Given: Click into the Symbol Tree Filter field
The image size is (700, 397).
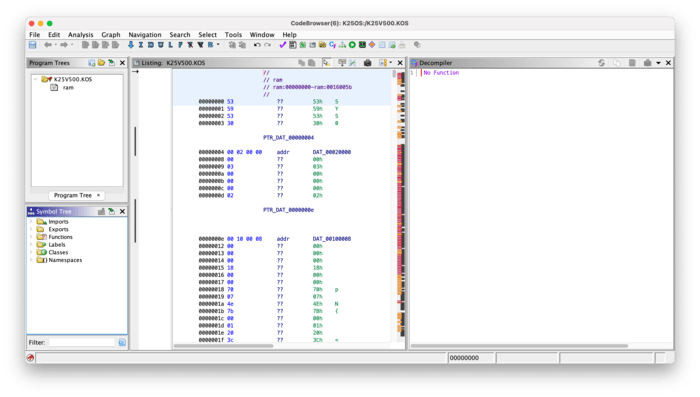Looking at the screenshot, I should (82, 343).
